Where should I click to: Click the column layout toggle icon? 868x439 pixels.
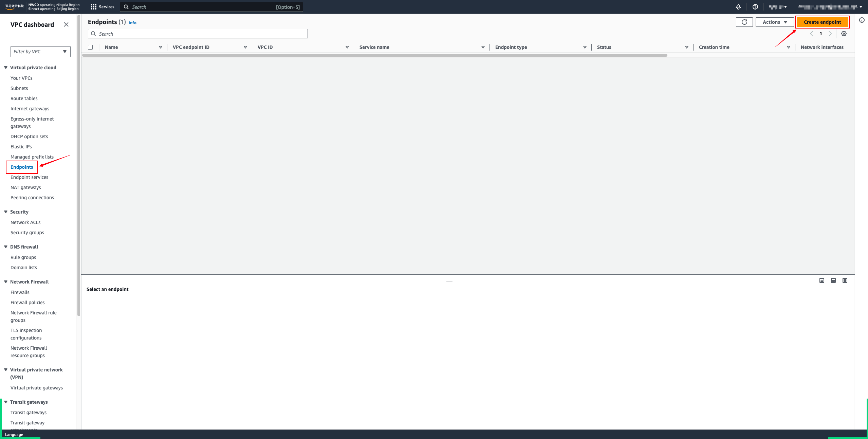pos(833,280)
